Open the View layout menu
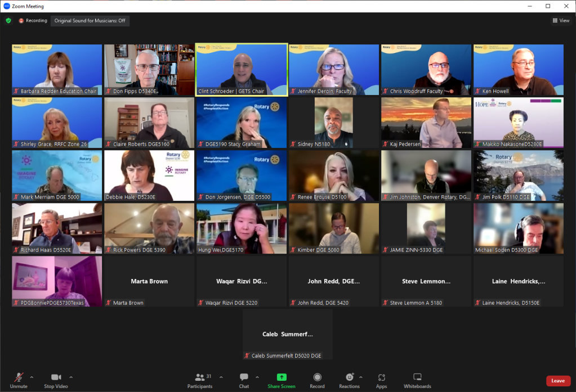Screen dimensions: 576x392 point(561,21)
